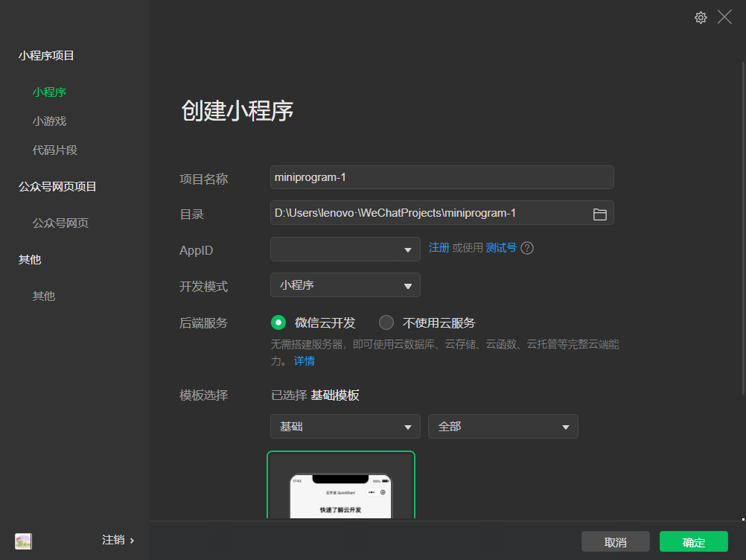Click the 项目名称 input field
This screenshot has width=746, height=560.
pyautogui.click(x=441, y=177)
